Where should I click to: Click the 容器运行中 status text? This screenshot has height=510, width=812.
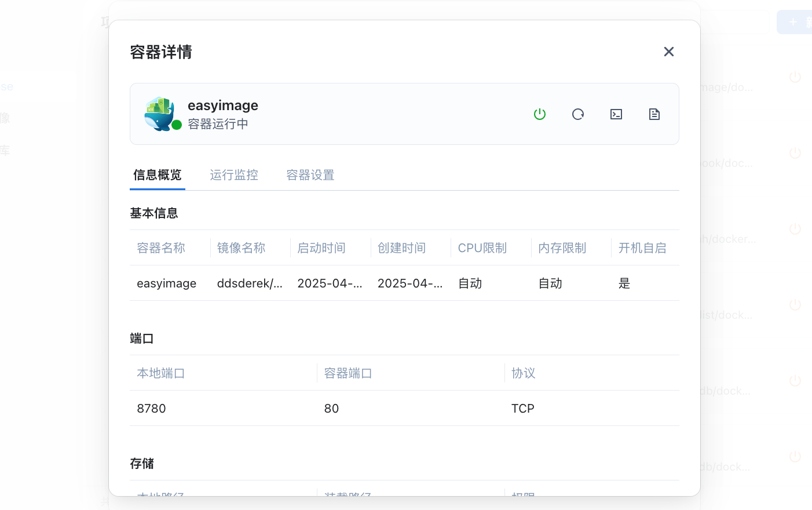click(218, 124)
